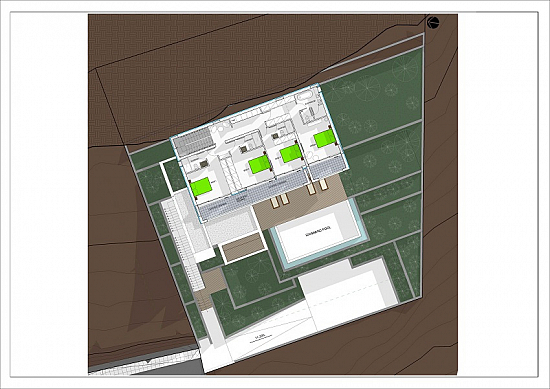Click the right pair of sun loungers
Screen dimensions: 550x389
[x=317, y=186]
